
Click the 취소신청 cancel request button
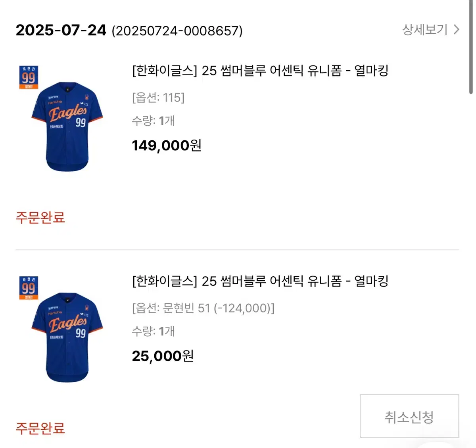tap(409, 415)
